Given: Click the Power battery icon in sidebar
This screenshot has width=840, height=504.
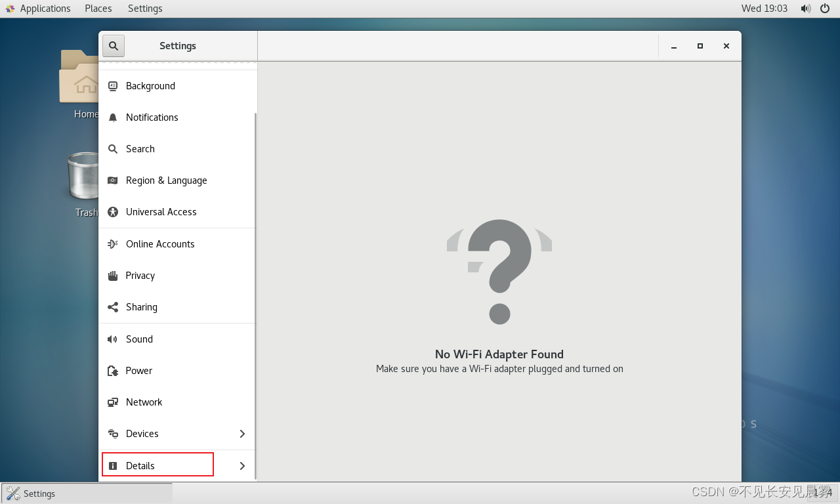Looking at the screenshot, I should (113, 371).
